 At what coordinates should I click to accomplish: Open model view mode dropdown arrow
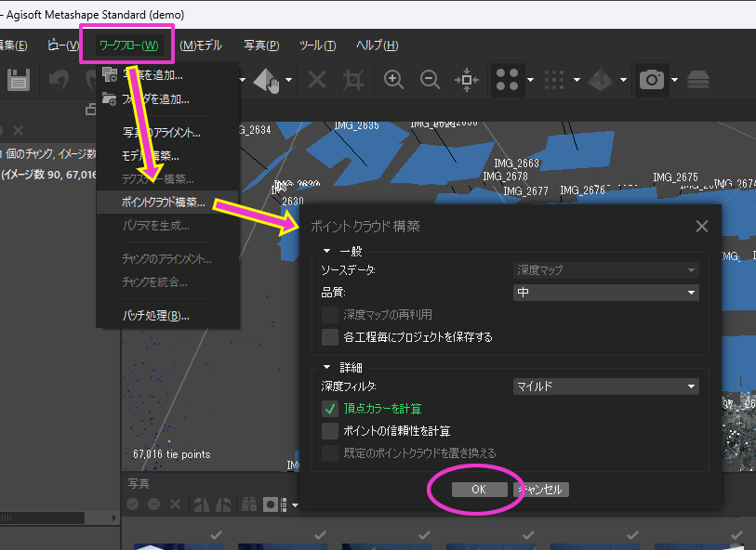[x=623, y=80]
